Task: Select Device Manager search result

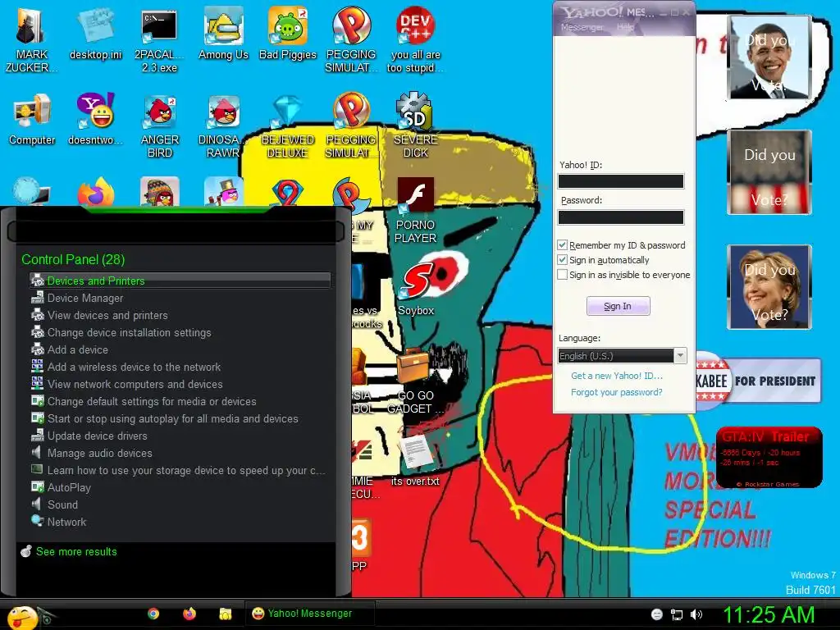Action: pyautogui.click(x=180, y=298)
